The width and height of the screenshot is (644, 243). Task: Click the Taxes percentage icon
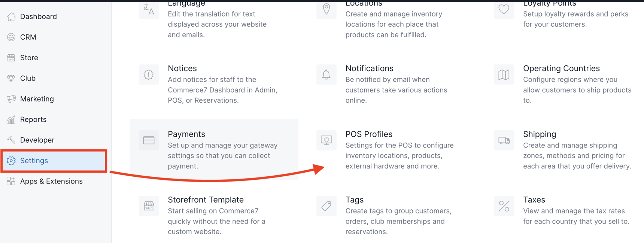(504, 206)
